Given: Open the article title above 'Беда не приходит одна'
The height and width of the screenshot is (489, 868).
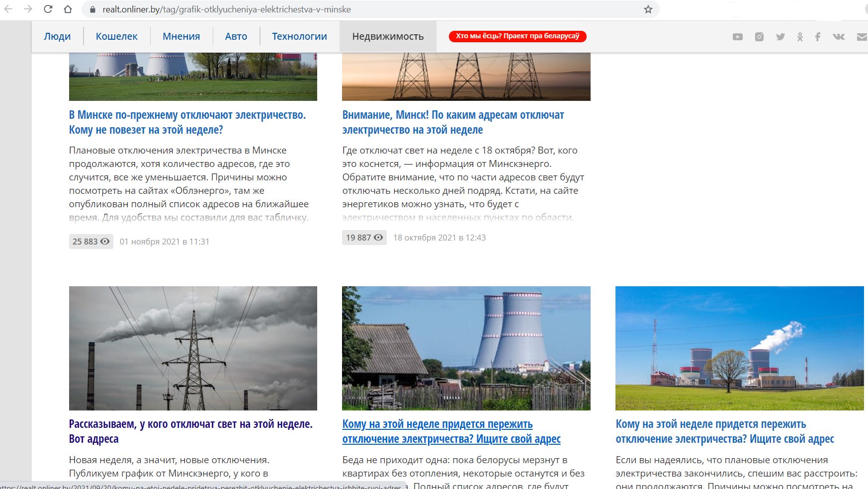Looking at the screenshot, I should (x=451, y=431).
